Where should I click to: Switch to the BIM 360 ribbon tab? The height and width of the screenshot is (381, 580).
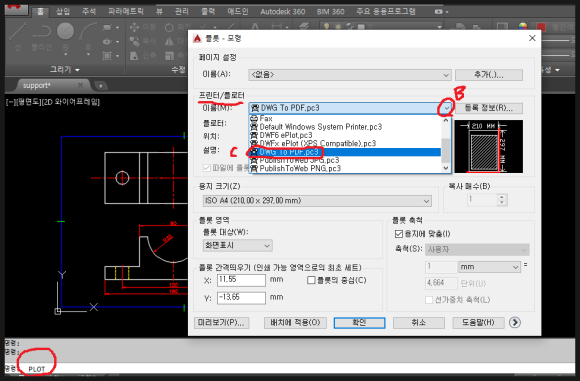point(330,11)
